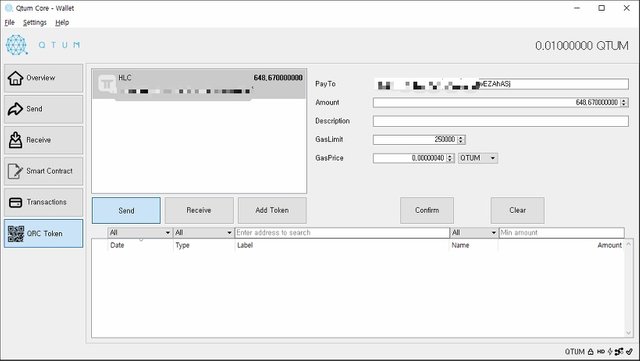Open the Overview page via house icon
This screenshot has height=361, width=640.
pos(16,78)
